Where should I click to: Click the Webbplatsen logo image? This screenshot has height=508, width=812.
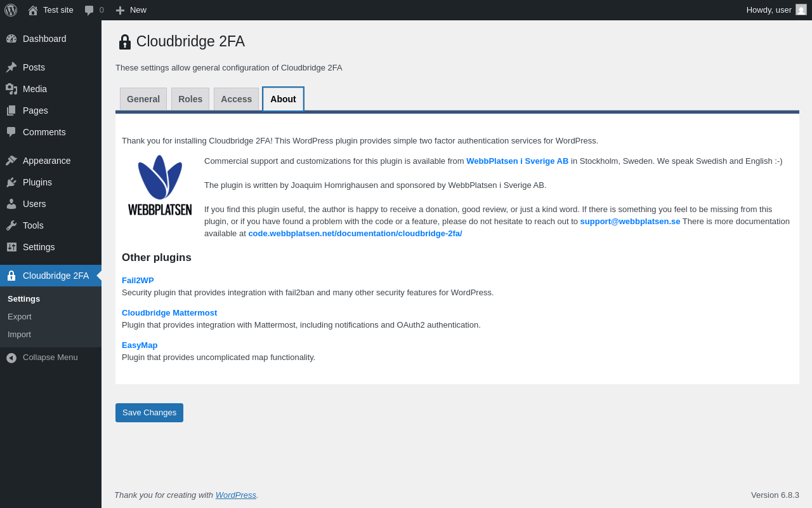(160, 185)
